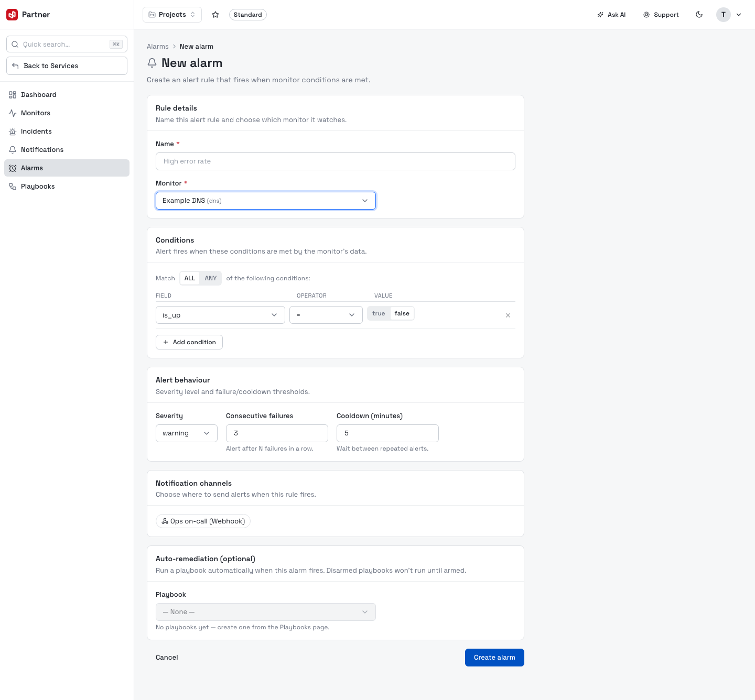Screen dimensions: 755x700
Task: Click the alarm Name input field
Action: pyautogui.click(x=336, y=161)
